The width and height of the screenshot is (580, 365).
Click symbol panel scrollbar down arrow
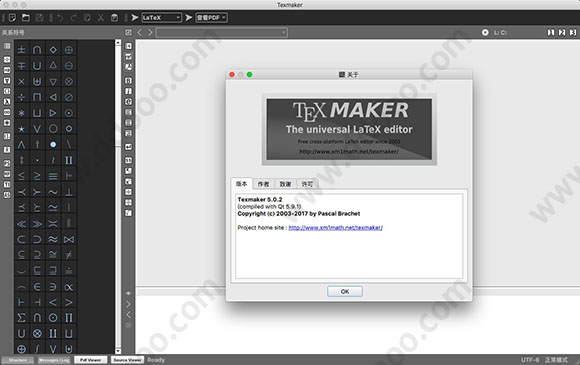(118, 351)
